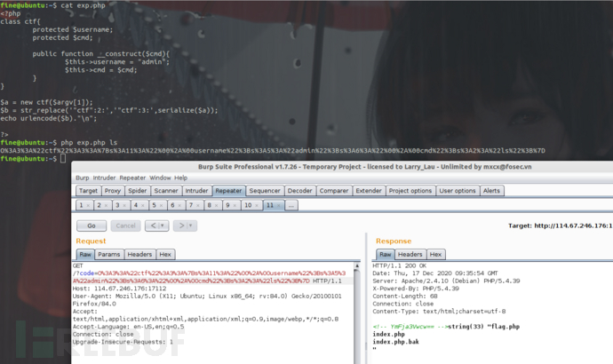Open the Burp menu
613x364 pixels.
[84, 178]
